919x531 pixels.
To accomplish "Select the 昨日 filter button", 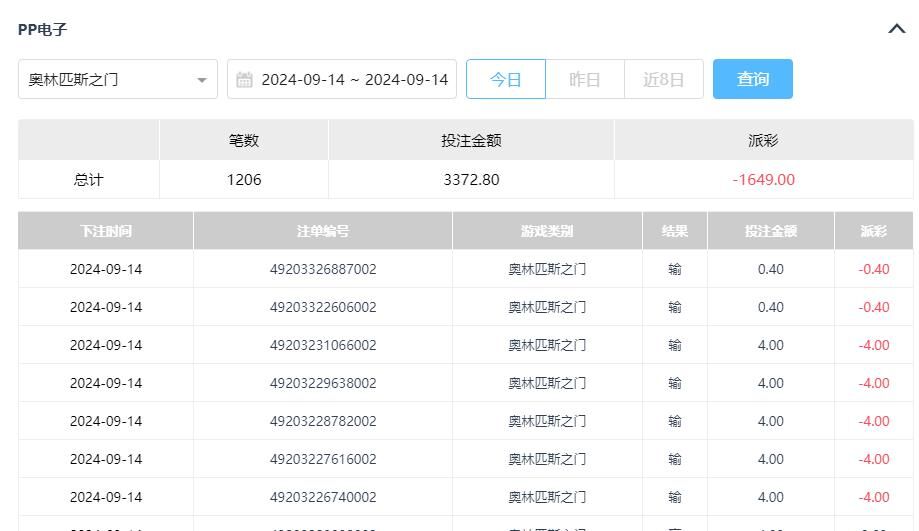I will coord(584,79).
